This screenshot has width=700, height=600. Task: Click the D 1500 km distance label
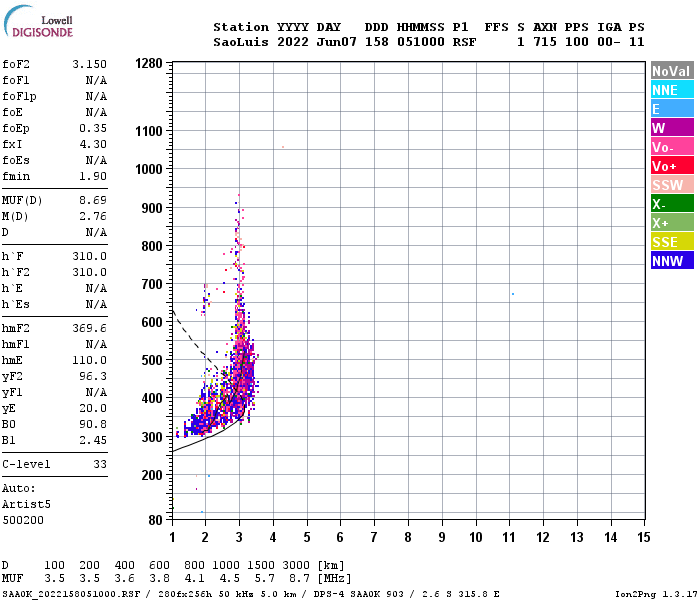point(261,565)
